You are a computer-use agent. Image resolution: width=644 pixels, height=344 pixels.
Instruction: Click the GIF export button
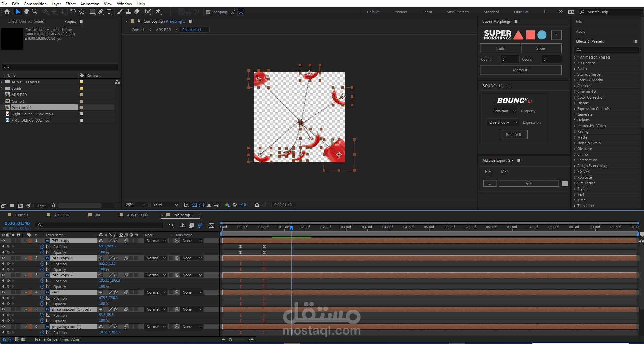(x=529, y=183)
